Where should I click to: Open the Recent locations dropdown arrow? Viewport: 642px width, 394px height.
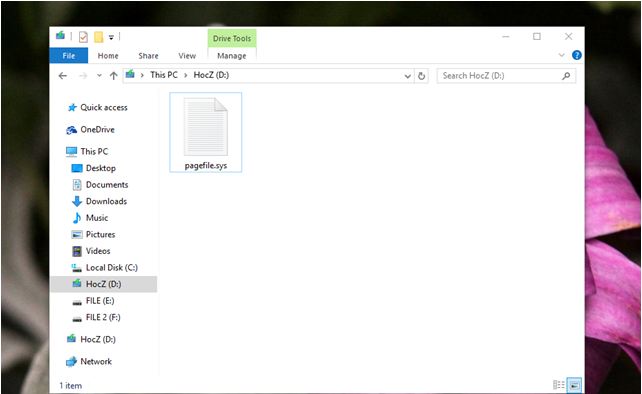(x=99, y=76)
